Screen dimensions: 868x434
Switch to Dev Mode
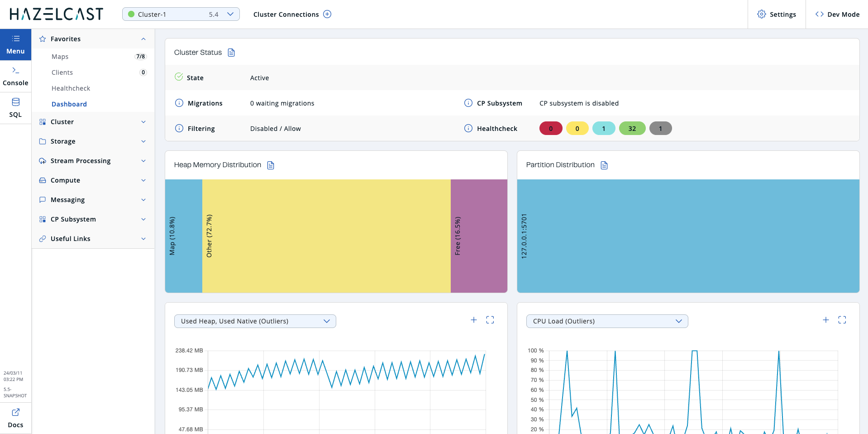[837, 14]
